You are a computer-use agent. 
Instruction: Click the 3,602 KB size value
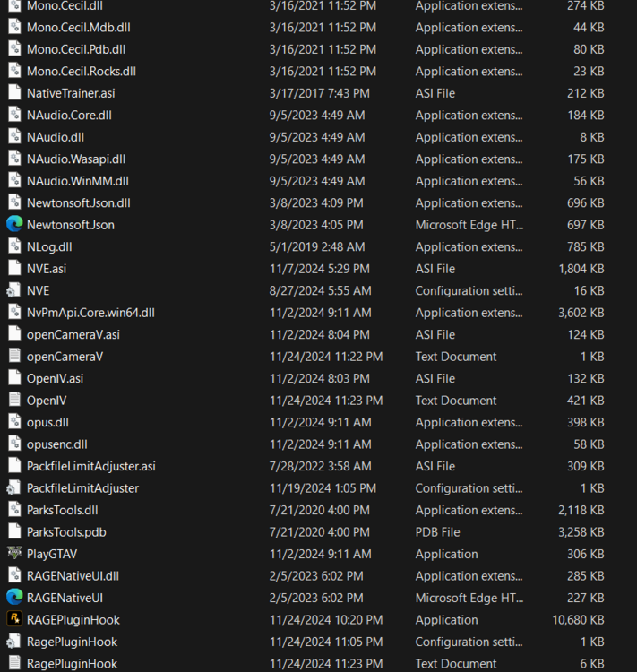coord(581,313)
